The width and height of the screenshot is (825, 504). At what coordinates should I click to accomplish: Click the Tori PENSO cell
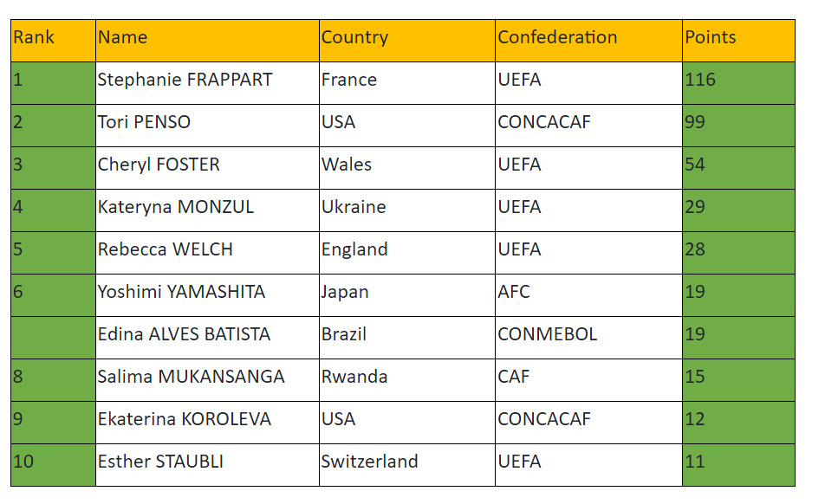(x=206, y=124)
